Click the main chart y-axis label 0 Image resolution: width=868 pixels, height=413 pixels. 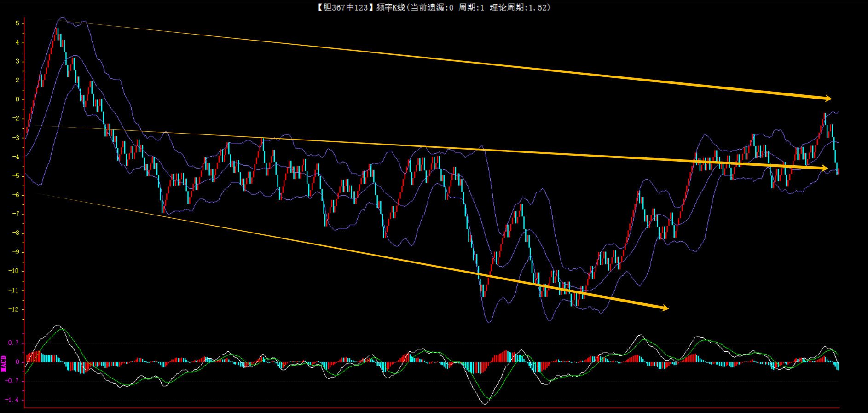17,99
